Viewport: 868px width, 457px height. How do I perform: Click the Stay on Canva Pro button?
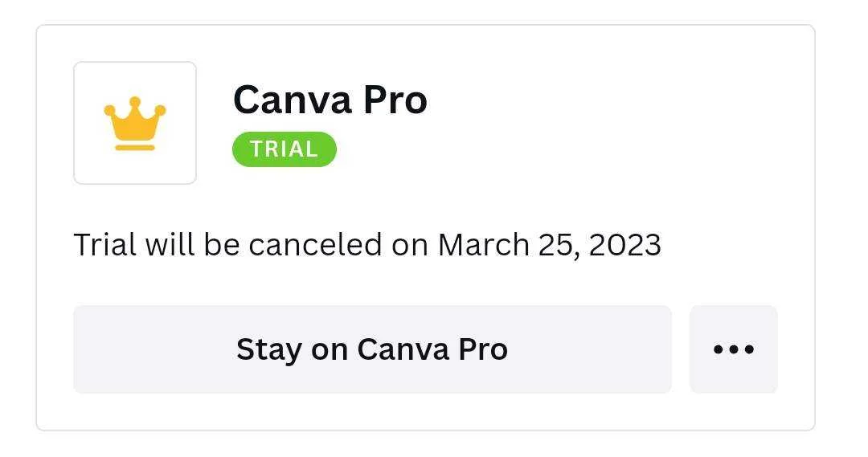(x=373, y=349)
